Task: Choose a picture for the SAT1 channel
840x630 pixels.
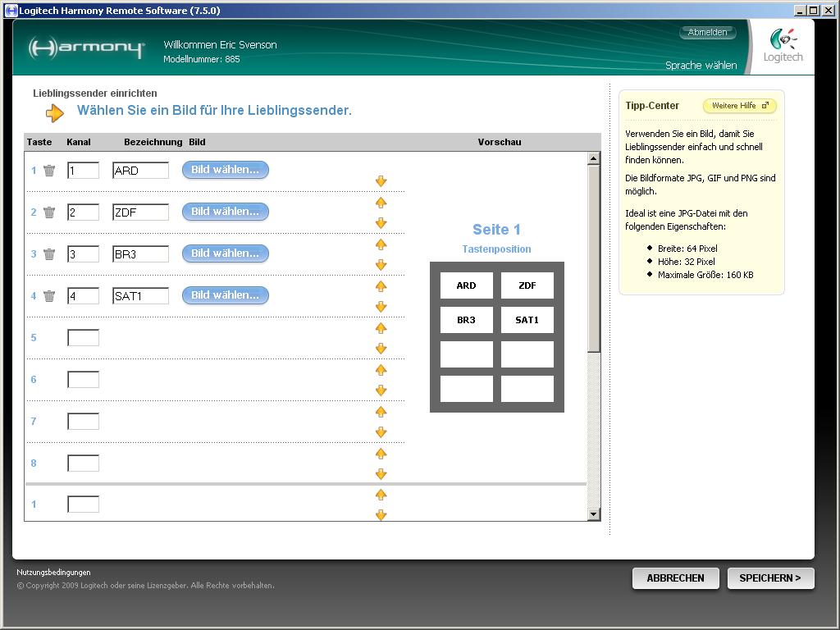Action: (225, 295)
